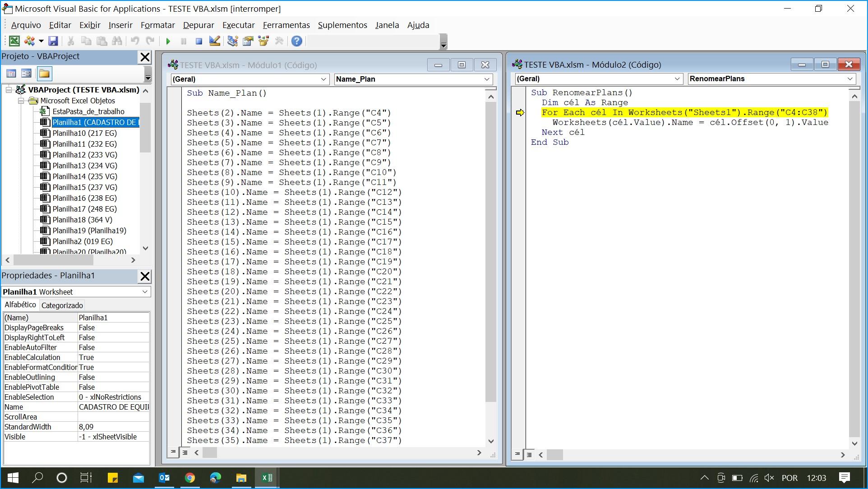Open Google Chrome from the taskbar
868x489 pixels.
[x=190, y=478]
